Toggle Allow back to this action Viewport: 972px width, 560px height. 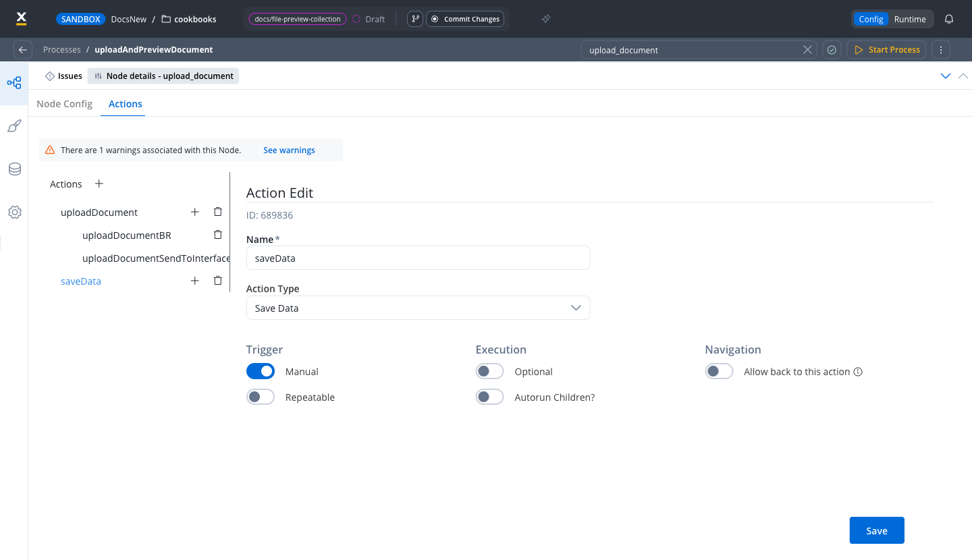click(720, 371)
